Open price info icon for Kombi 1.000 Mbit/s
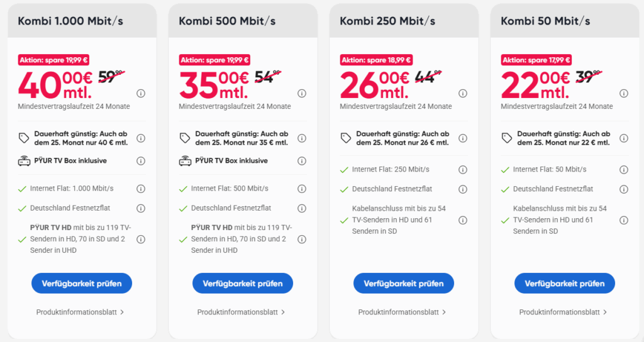Image resolution: width=644 pixels, height=342 pixels. coord(141,94)
